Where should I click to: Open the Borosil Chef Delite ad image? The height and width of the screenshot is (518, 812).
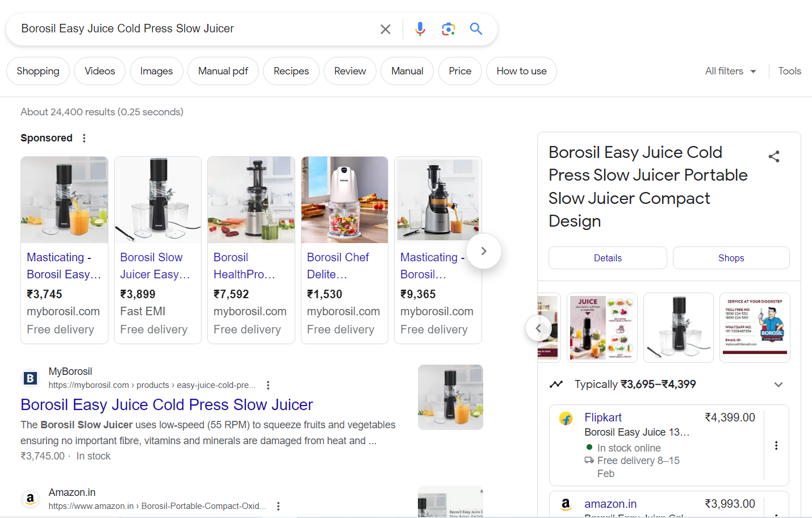coord(345,200)
